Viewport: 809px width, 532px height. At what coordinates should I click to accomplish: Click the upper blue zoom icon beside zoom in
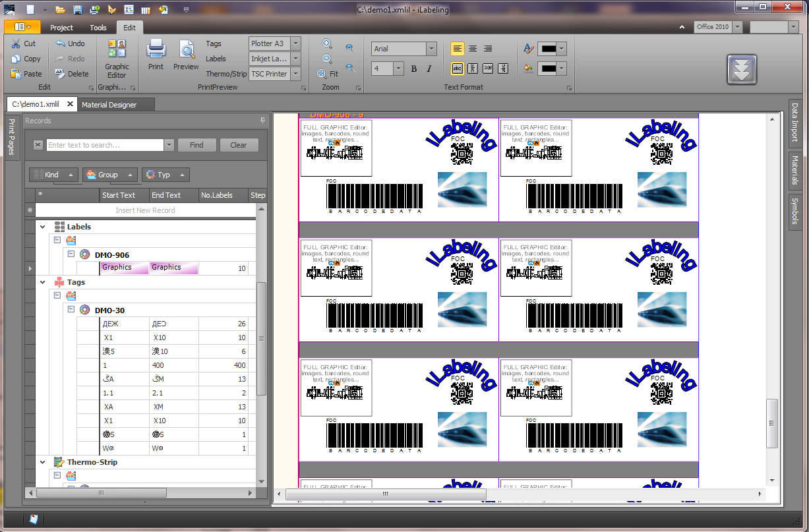[349, 48]
